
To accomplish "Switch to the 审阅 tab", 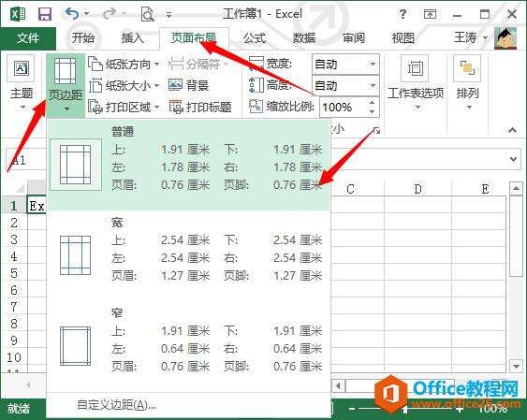I will [354, 38].
